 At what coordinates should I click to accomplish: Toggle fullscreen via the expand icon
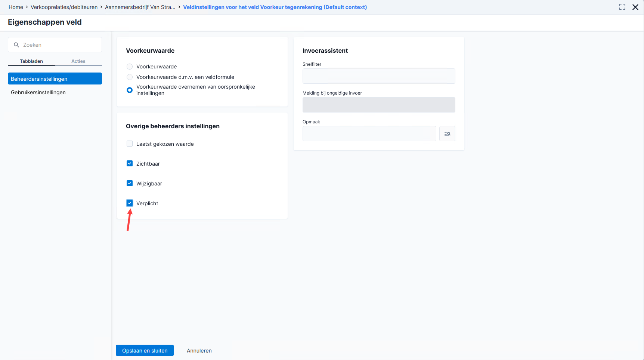622,7
